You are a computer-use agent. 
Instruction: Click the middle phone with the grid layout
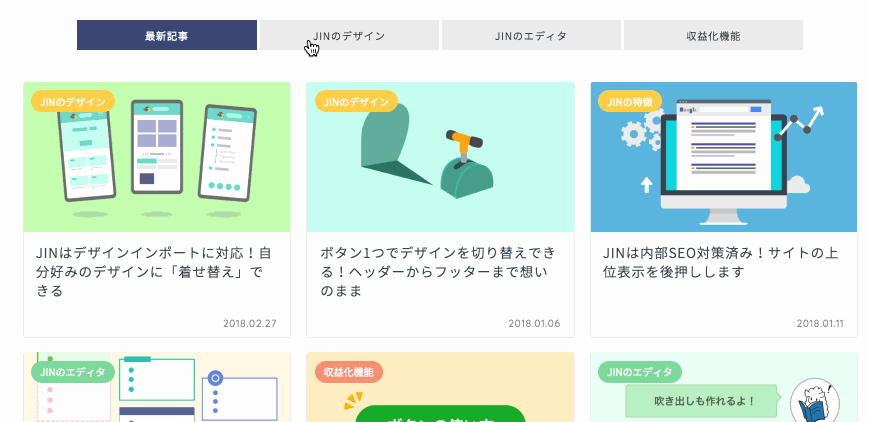click(157, 147)
